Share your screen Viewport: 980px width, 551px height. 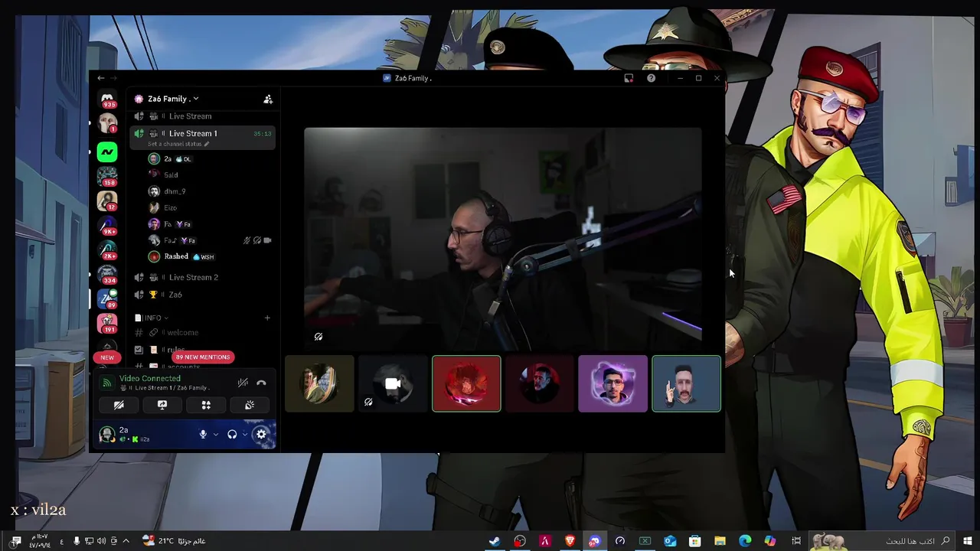162,405
